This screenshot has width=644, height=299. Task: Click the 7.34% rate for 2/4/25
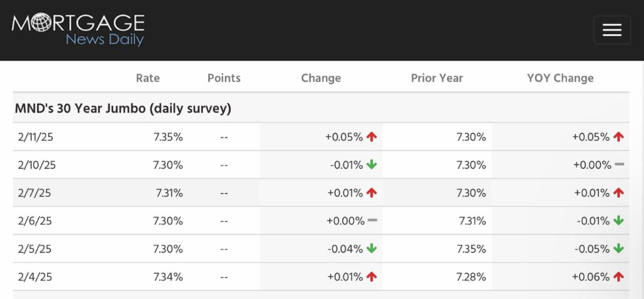pos(168,276)
